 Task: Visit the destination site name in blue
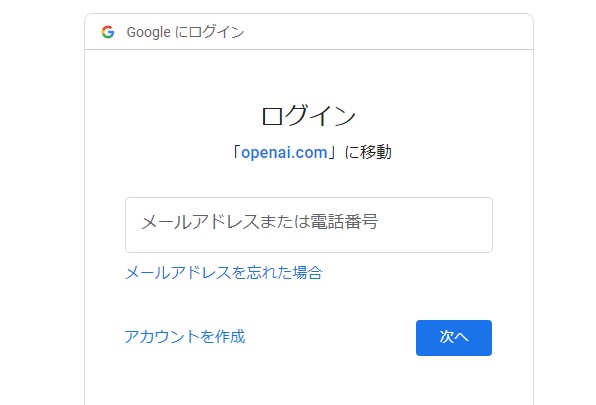(x=284, y=152)
